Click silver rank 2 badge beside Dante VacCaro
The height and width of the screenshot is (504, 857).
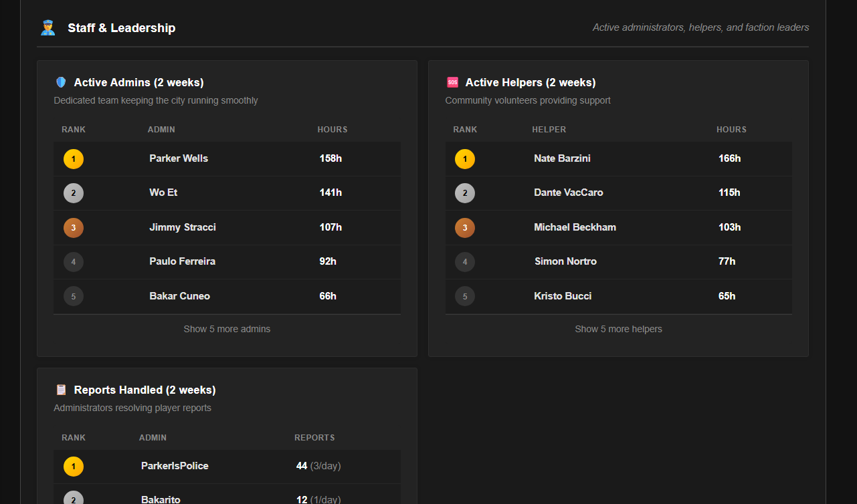(465, 193)
